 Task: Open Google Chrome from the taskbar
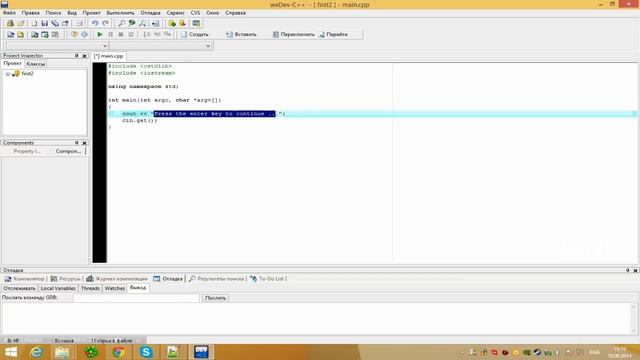point(118,352)
